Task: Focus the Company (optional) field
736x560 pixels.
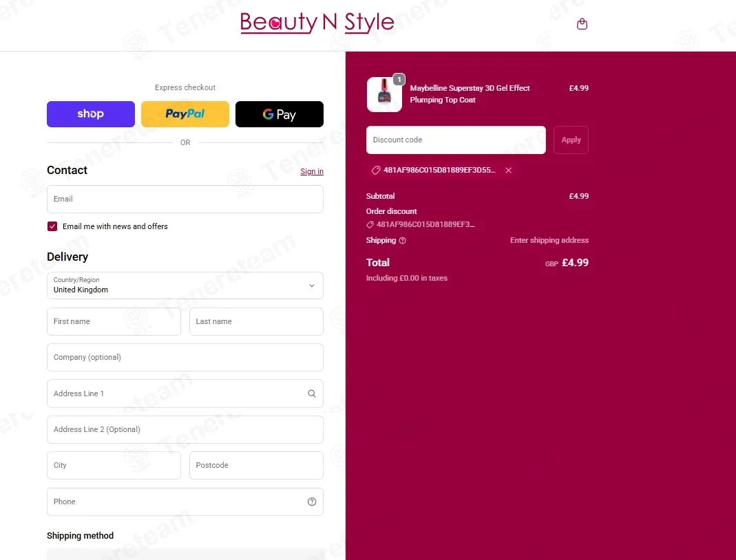Action: (x=185, y=357)
